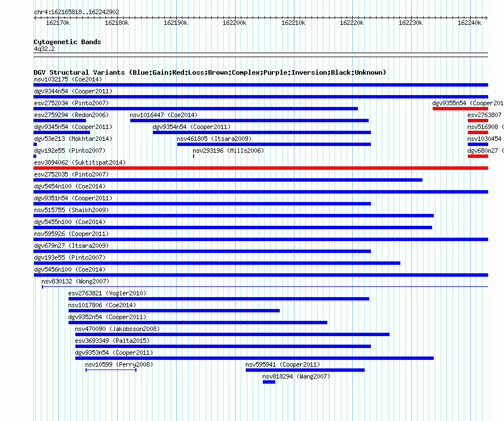Open the esv2752035 (Pinto2007) label

click(x=71, y=174)
